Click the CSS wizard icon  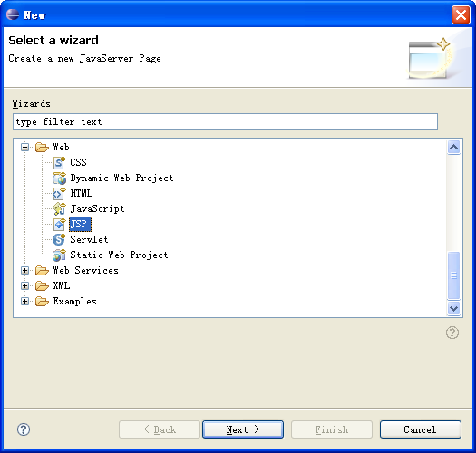[59, 163]
